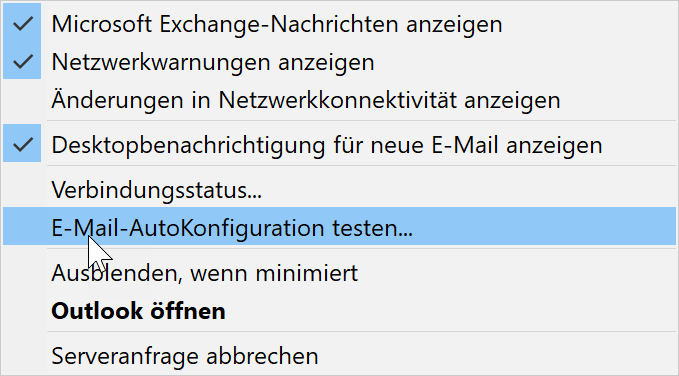This screenshot has width=679, height=376.
Task: Enable Änderungen in Netzwerkkonnektivität anzeigen
Action: (x=340, y=100)
